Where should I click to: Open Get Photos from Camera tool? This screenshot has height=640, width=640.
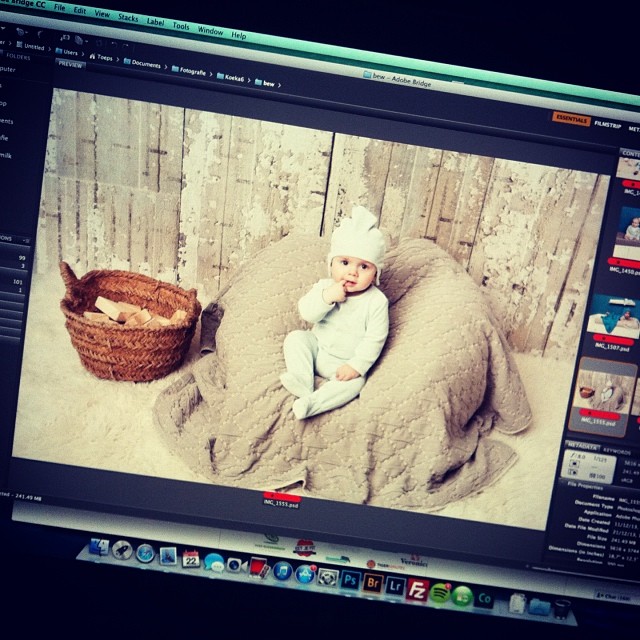(65, 38)
